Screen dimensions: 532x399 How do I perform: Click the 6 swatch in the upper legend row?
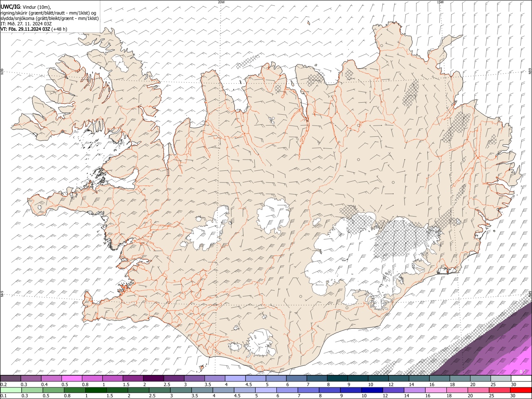coord(296,379)
